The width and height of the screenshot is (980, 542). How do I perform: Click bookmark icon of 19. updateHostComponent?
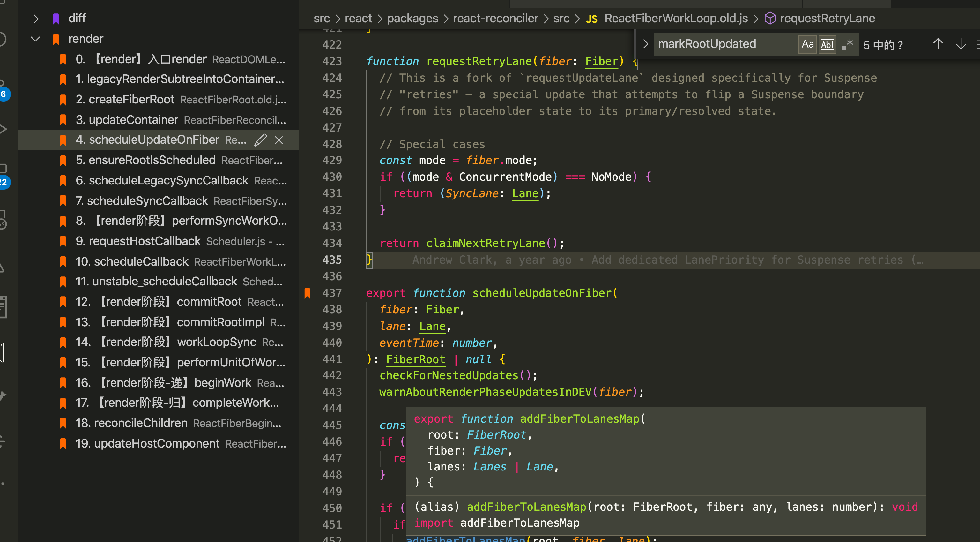63,443
